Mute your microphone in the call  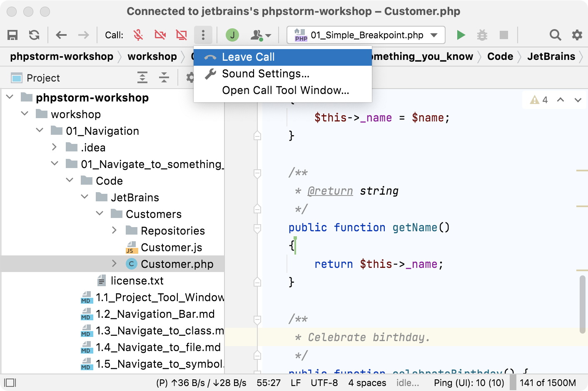click(139, 35)
